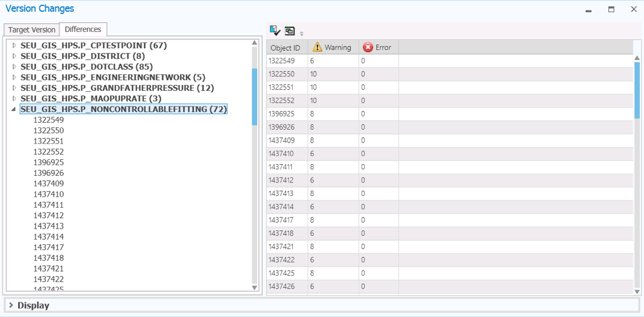This screenshot has width=644, height=317.
Task: Select tree child item 1437411
Action: pyautogui.click(x=48, y=205)
